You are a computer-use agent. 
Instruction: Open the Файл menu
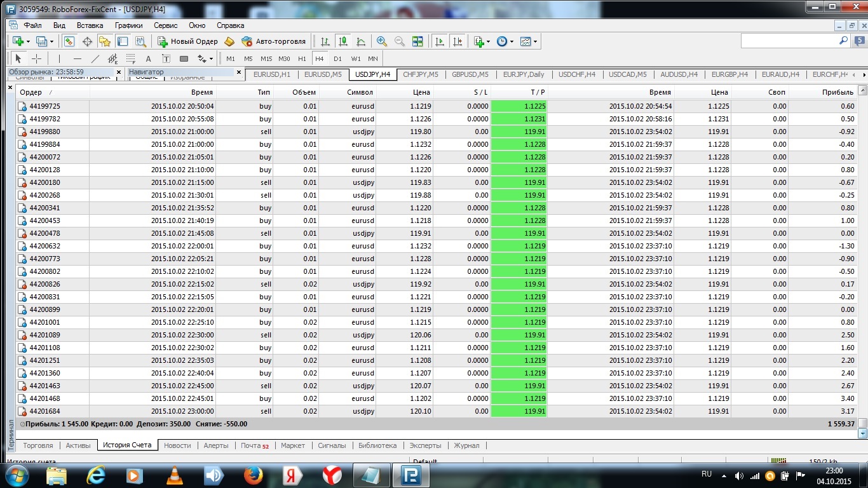coord(32,25)
